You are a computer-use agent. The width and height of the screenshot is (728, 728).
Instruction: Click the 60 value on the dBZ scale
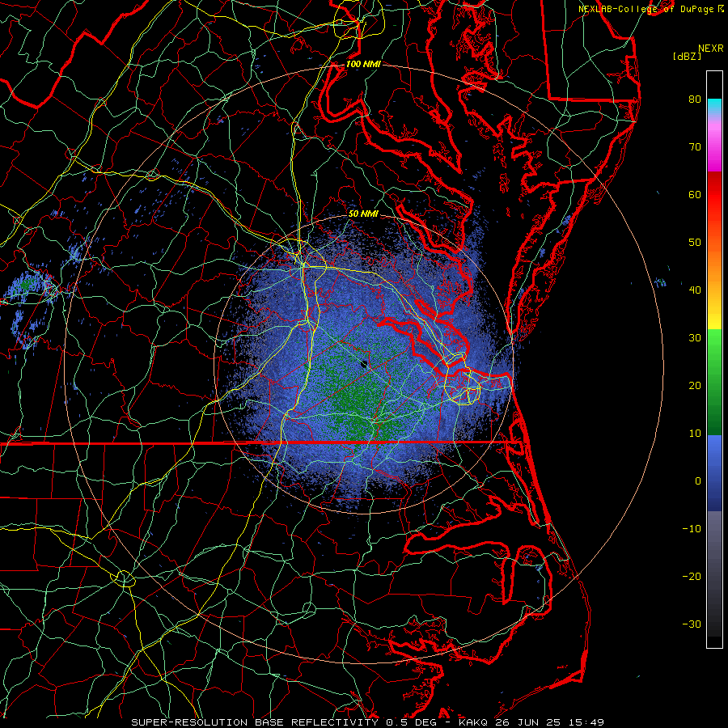[x=695, y=194]
